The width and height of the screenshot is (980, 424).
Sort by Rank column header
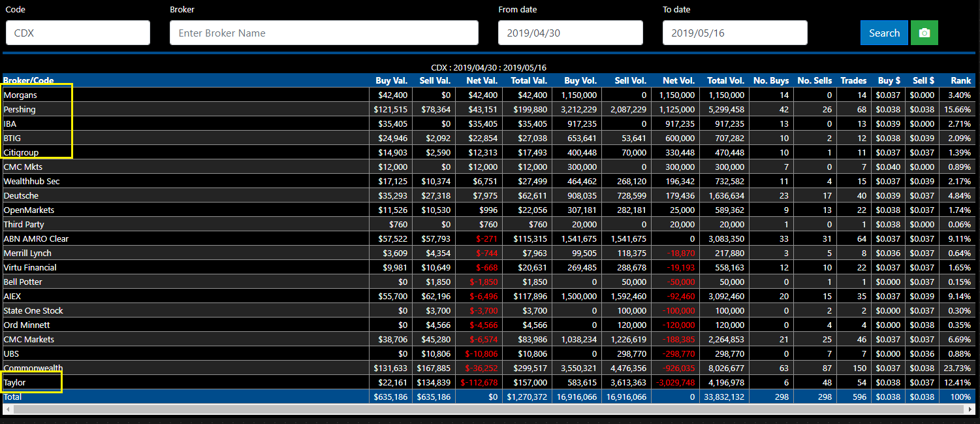pyautogui.click(x=960, y=80)
